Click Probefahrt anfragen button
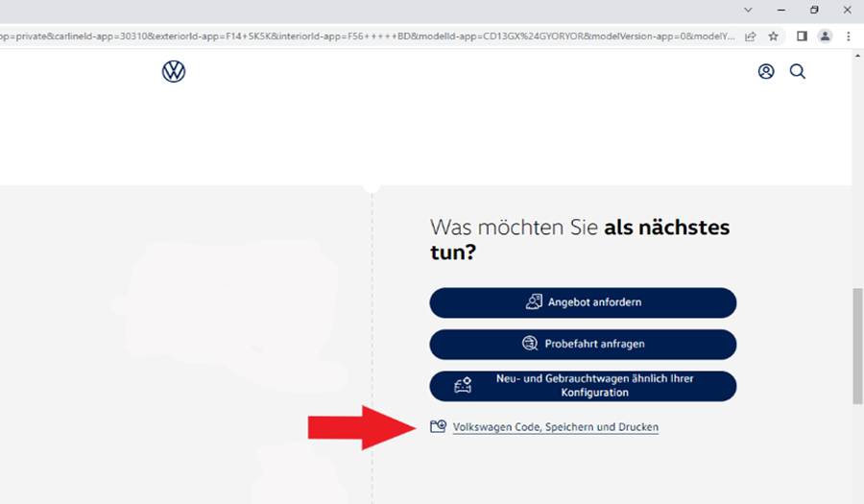This screenshot has width=864, height=504. [583, 345]
